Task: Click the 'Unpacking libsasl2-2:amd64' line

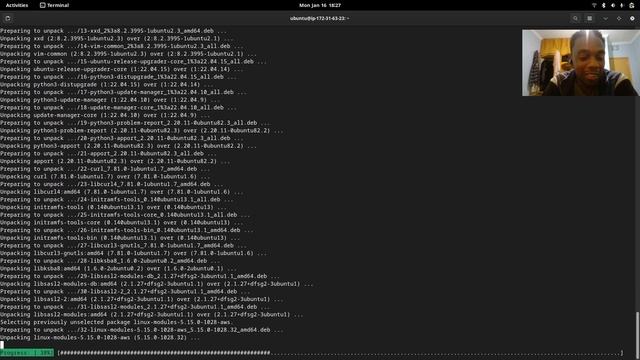Action: (x=142, y=299)
